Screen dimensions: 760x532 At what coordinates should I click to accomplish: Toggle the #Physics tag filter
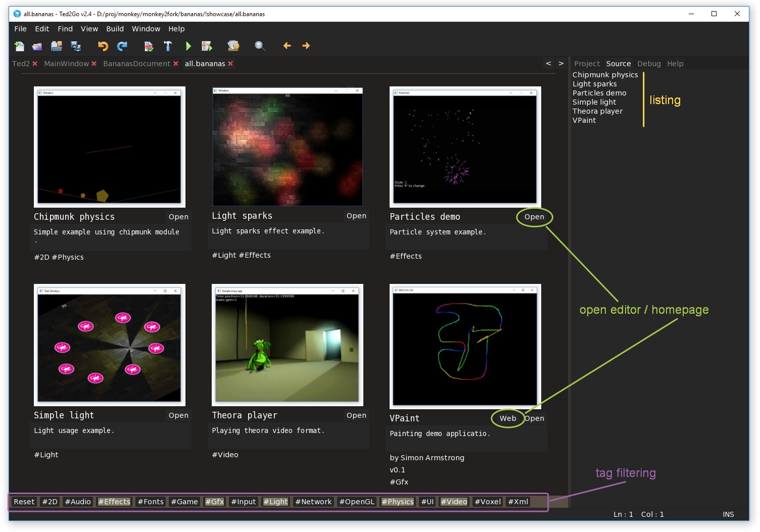point(398,502)
